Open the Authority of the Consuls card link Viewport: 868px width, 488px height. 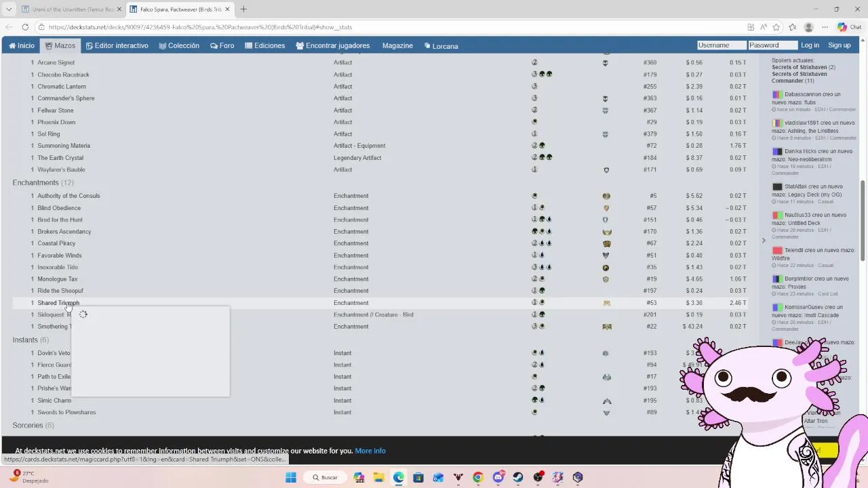[68, 196]
